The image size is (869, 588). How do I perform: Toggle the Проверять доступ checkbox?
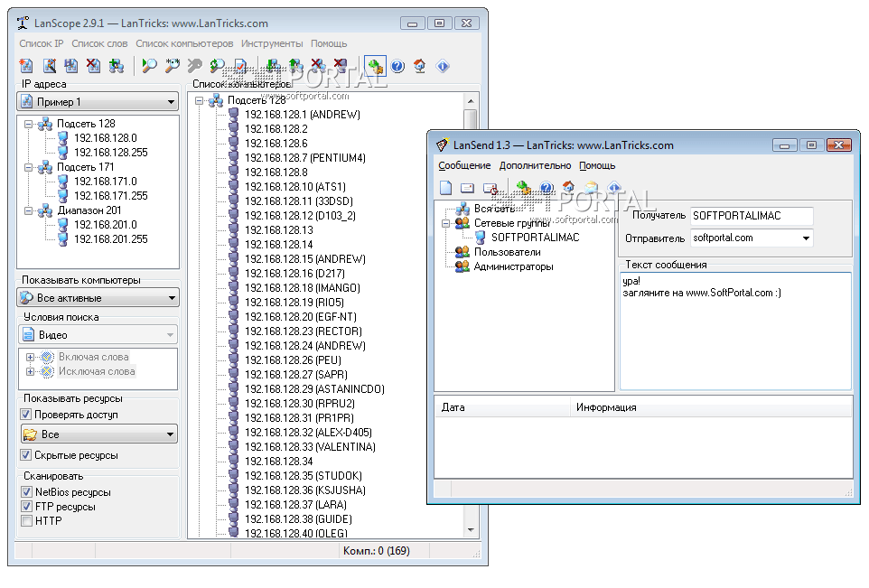pos(25,415)
